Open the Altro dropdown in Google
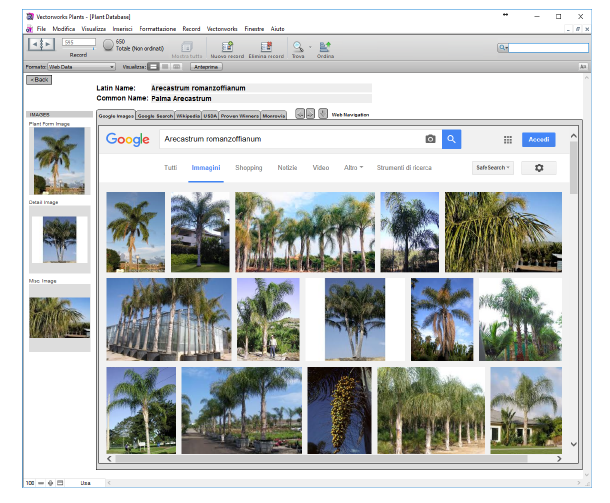 coord(353,168)
